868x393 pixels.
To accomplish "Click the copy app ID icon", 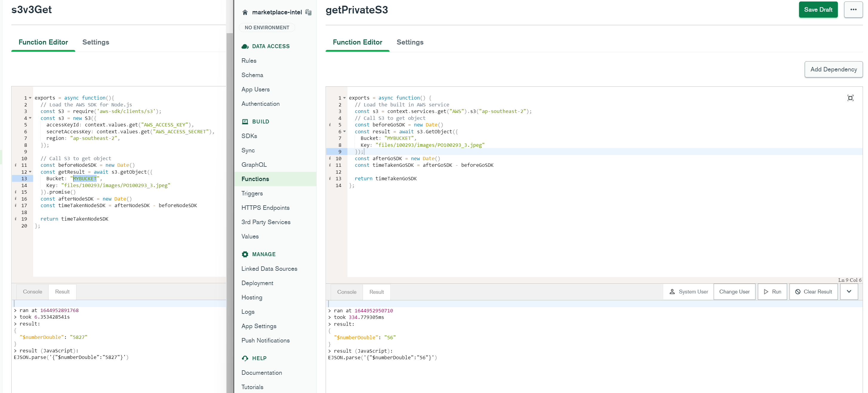I will pyautogui.click(x=308, y=13).
